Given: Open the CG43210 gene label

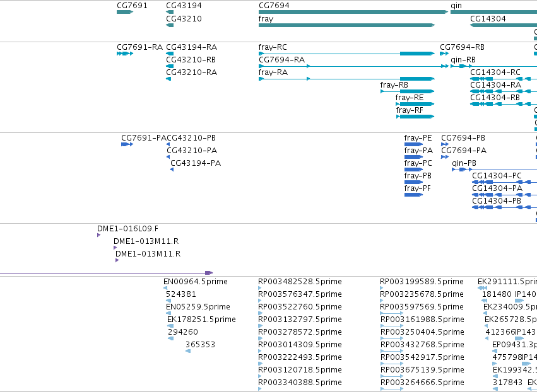Looking at the screenshot, I should tap(184, 18).
